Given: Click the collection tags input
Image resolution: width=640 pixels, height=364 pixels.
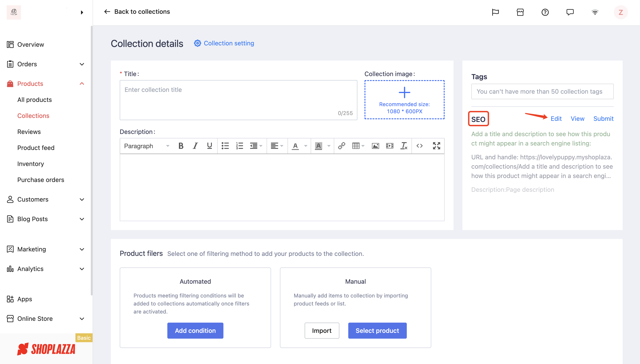Looking at the screenshot, I should point(542,91).
